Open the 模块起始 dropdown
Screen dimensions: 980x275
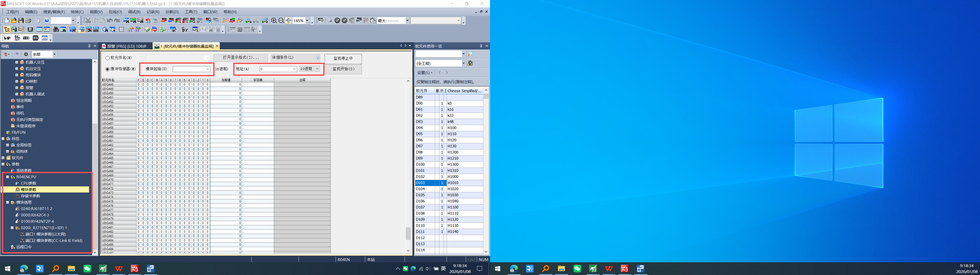click(x=207, y=69)
